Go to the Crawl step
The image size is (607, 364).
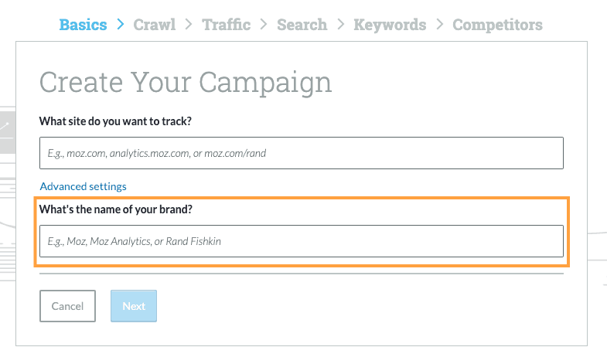pos(154,25)
